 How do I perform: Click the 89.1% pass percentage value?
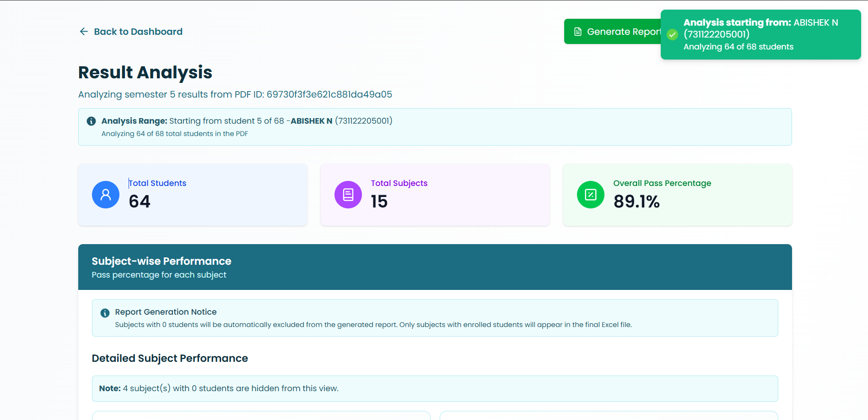tap(636, 202)
